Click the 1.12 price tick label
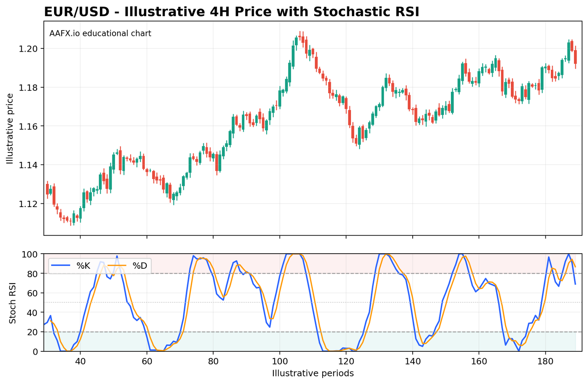Viewport: 588px width, 384px height. [29, 204]
